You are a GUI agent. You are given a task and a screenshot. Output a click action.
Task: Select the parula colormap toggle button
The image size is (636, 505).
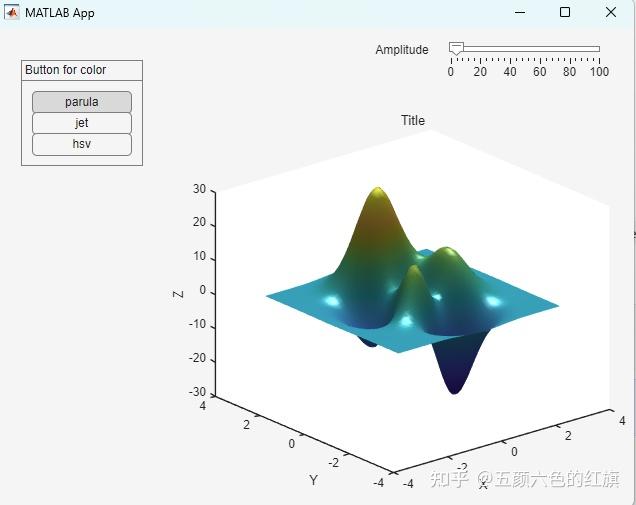(x=82, y=102)
